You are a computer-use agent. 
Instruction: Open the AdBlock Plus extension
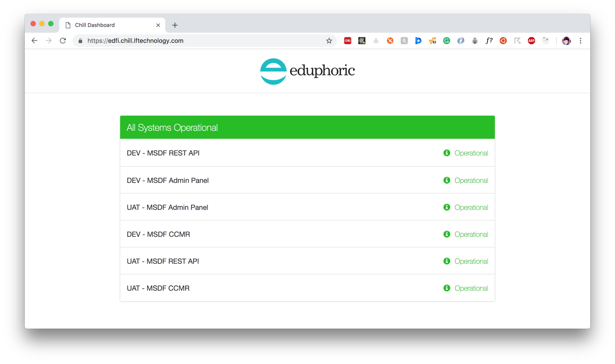(x=531, y=41)
